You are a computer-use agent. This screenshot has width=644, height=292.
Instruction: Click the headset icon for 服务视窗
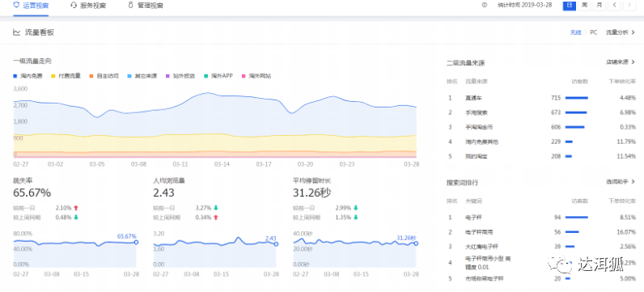click(x=74, y=6)
